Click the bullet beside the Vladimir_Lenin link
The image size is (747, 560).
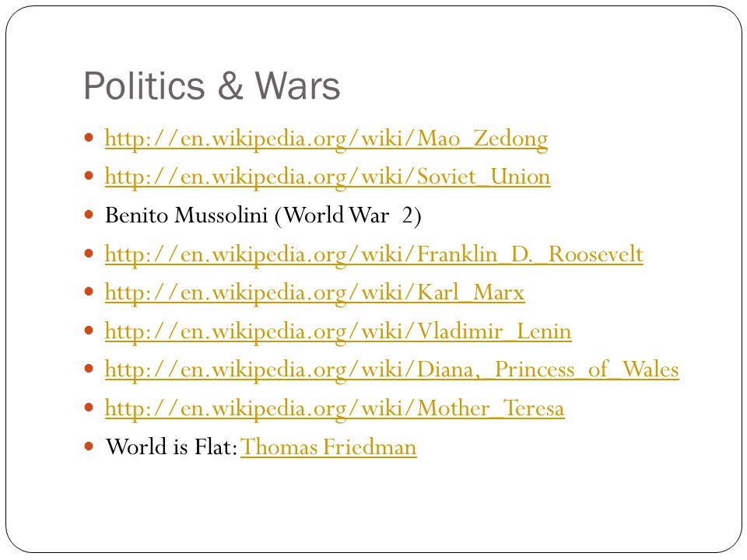coord(89,330)
